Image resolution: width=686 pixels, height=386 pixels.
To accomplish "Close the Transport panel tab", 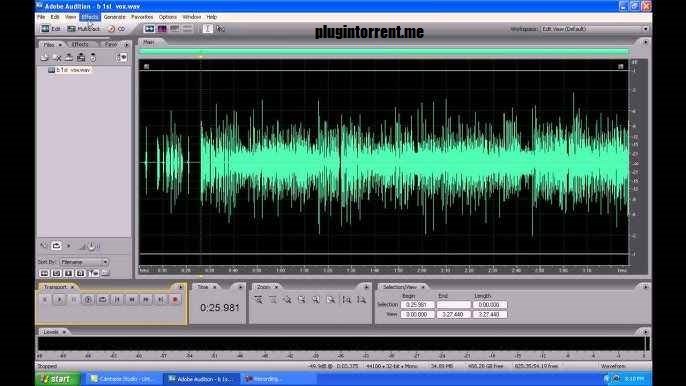I will [73, 287].
